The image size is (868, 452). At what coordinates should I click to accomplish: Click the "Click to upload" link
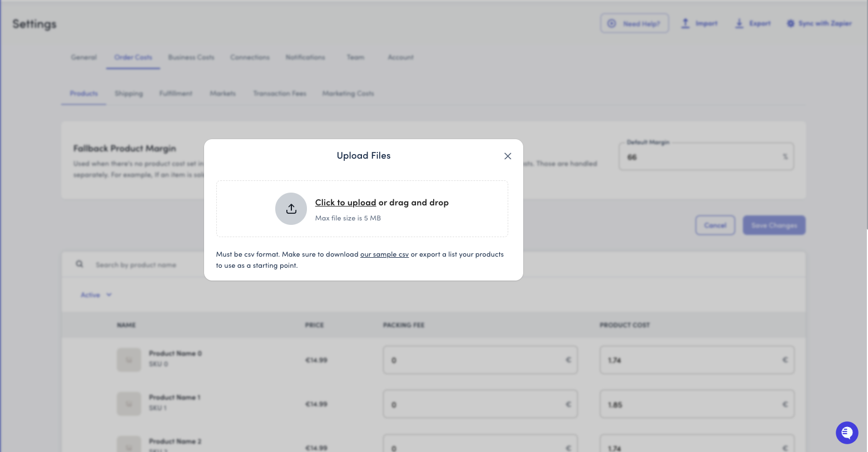click(345, 203)
